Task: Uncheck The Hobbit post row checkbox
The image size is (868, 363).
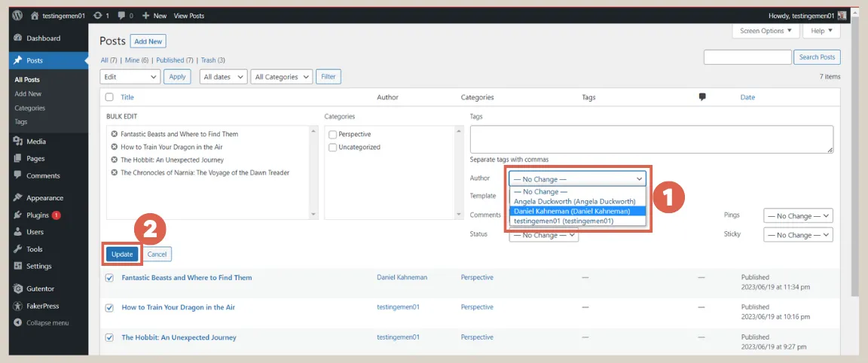Action: click(109, 337)
